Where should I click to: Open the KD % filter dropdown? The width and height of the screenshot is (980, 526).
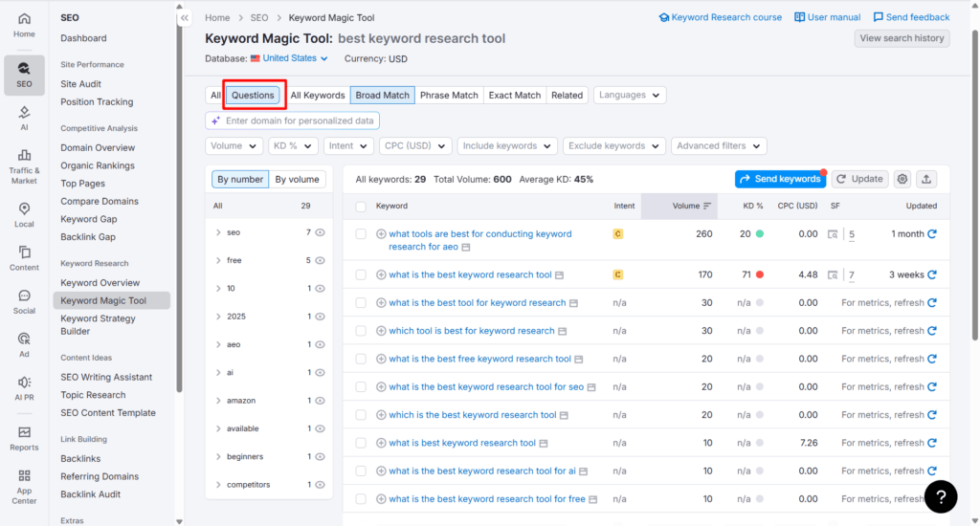click(293, 145)
